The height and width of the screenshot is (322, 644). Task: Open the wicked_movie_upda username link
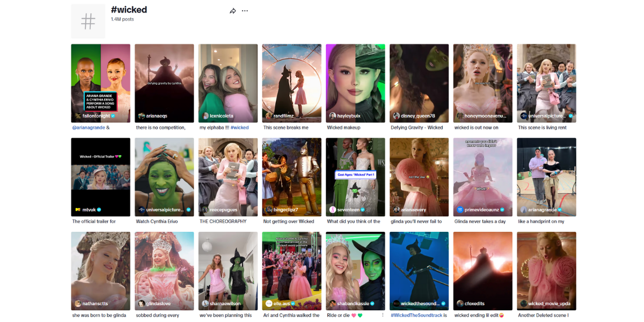tap(550, 304)
